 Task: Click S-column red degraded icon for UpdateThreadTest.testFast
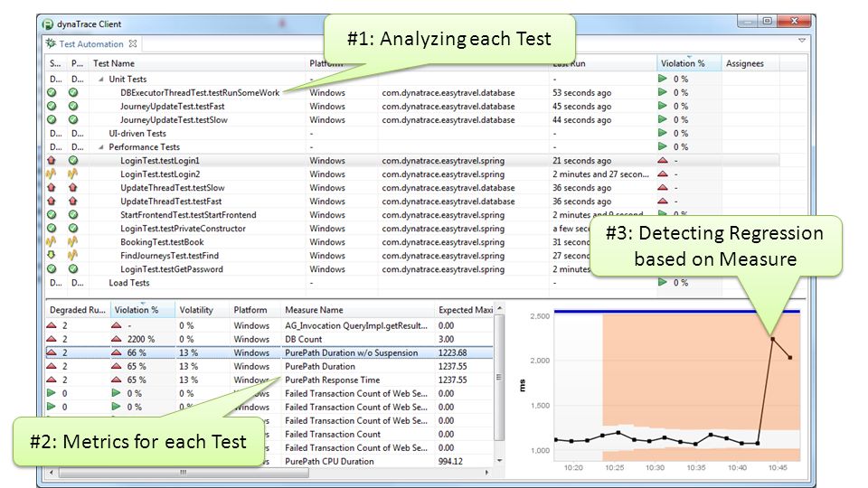click(52, 201)
